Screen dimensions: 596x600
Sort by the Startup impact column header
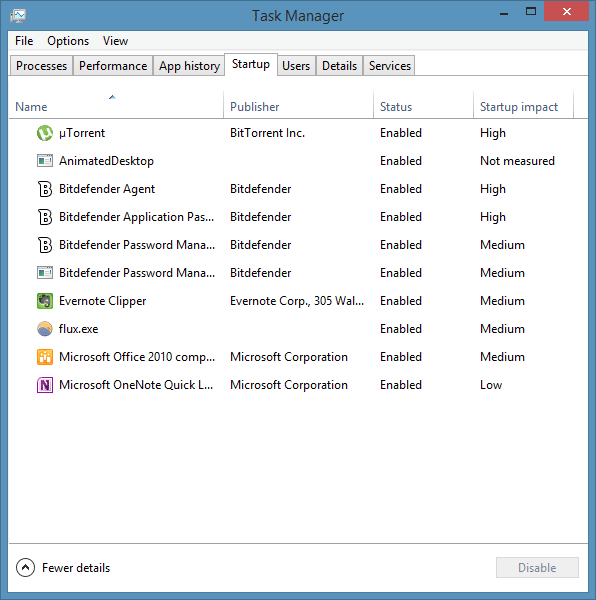(523, 105)
